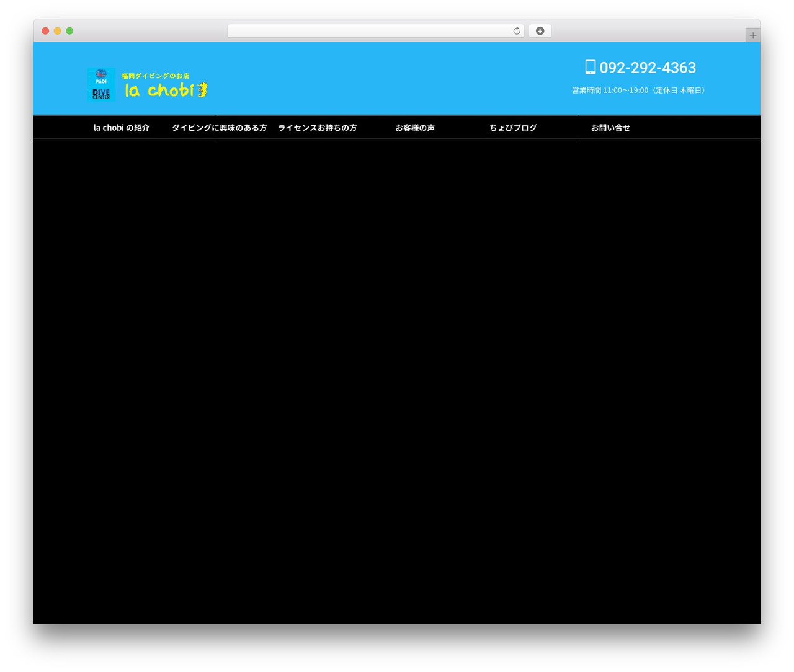Open the 'ダイビングに興味のある方' menu item
794x672 pixels.
click(x=219, y=128)
